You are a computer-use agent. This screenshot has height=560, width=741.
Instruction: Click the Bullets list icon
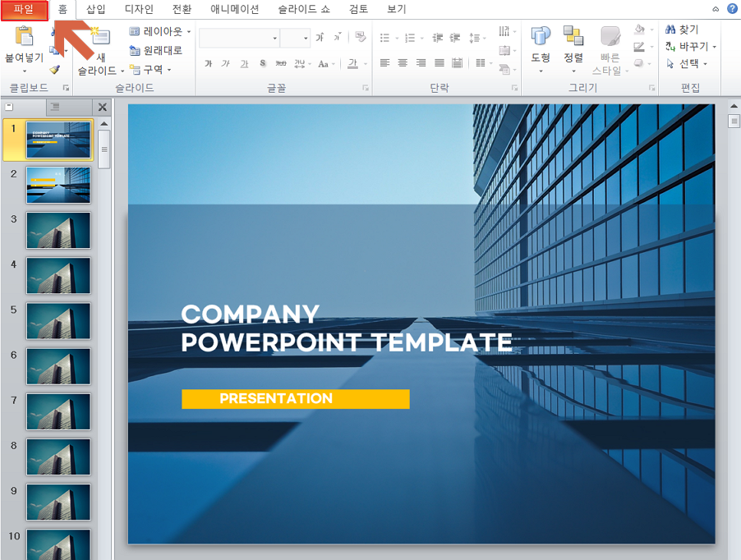tap(385, 38)
